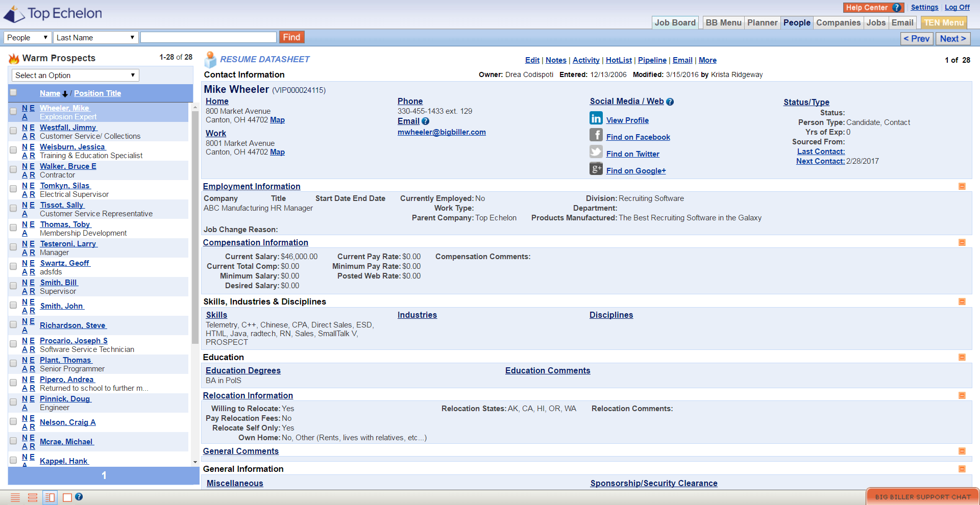Click the Google+ icon
Viewport: 980px width, 505px height.
(x=596, y=168)
